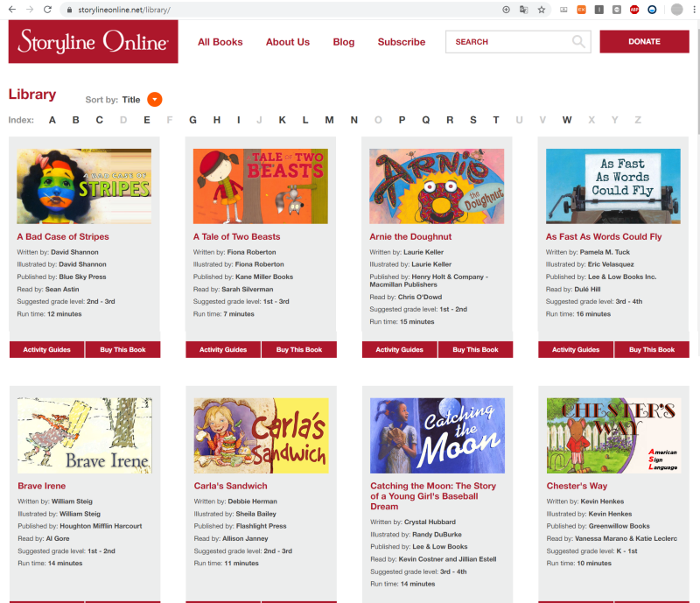Open As Fast As Words Could Fly cover

click(613, 186)
